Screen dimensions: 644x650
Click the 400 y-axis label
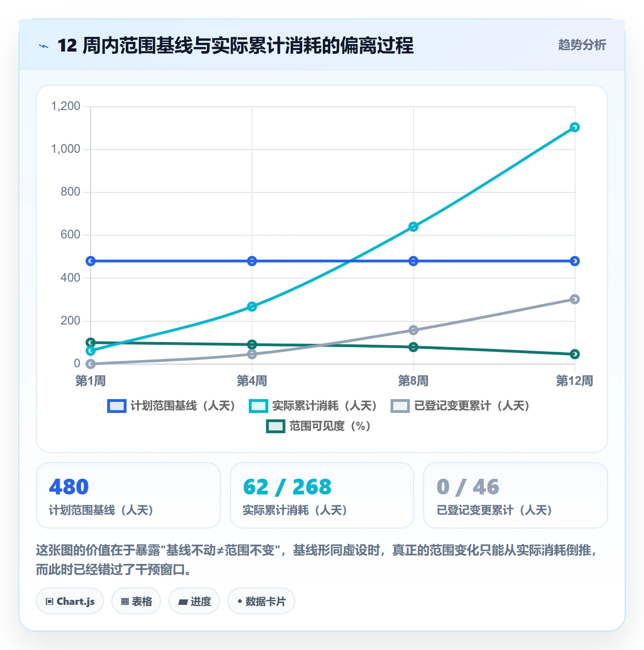click(x=70, y=278)
